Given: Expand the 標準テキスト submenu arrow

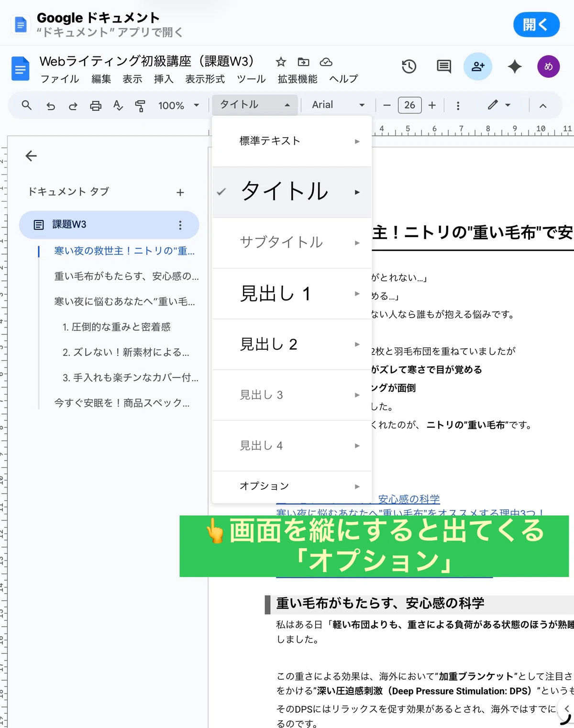Looking at the screenshot, I should pos(357,142).
